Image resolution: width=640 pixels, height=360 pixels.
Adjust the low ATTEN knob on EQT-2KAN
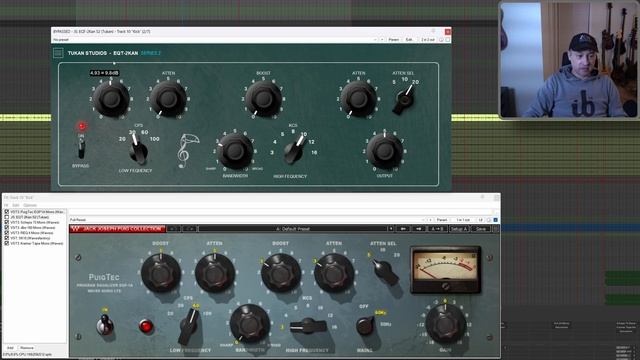168,98
